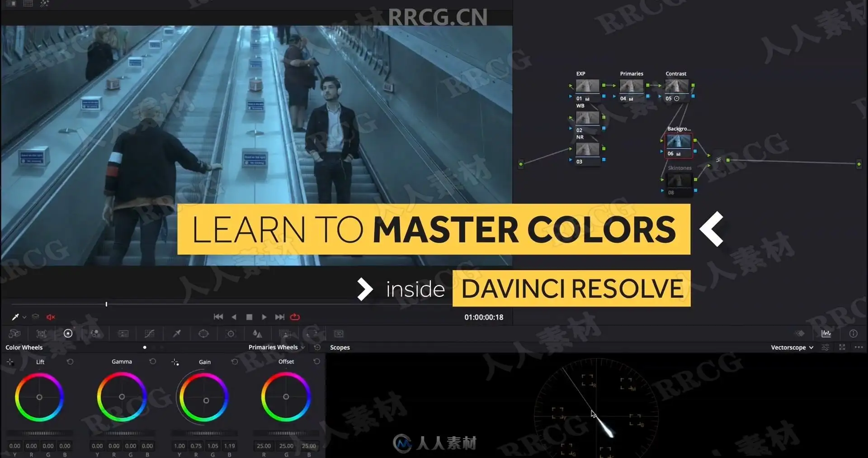Adjust the Offset master wheel slider
Screen dimensions: 868x458
286,434
